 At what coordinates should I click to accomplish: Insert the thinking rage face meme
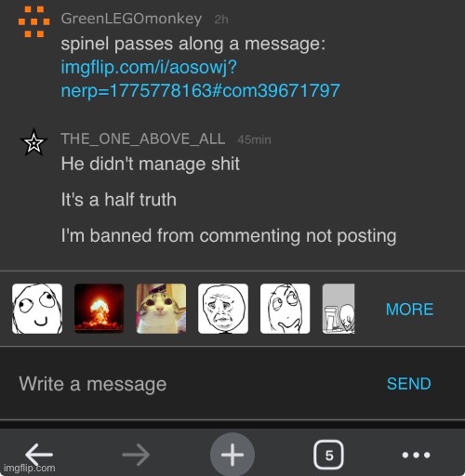(x=286, y=309)
